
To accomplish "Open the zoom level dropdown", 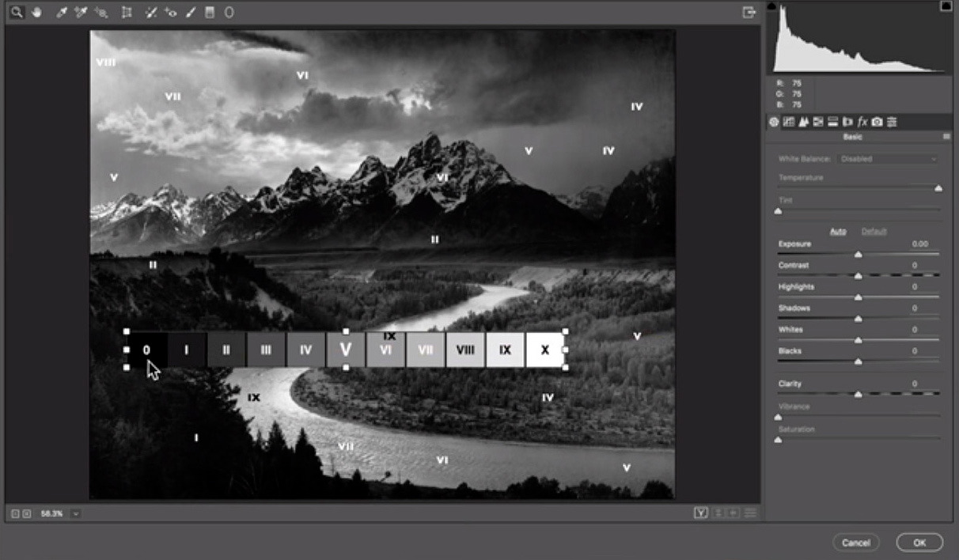I will click(x=75, y=513).
